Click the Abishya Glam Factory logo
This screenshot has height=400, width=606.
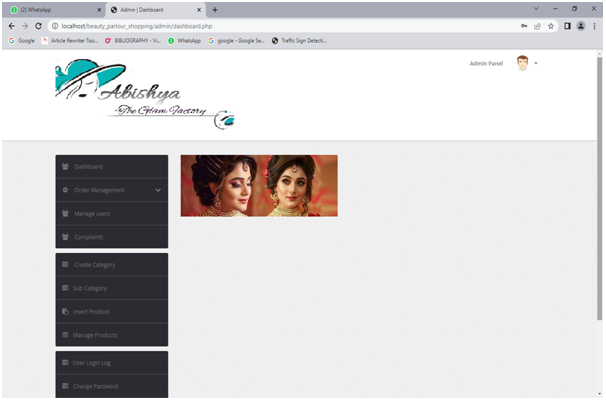point(145,94)
